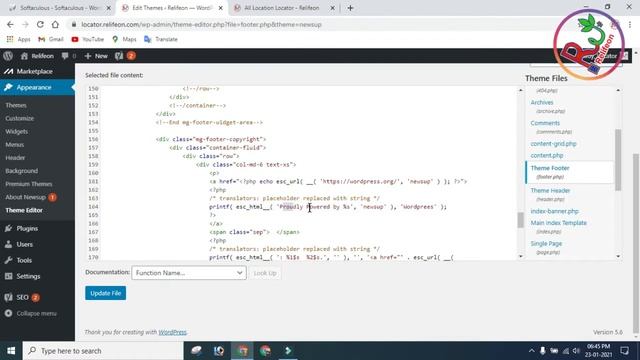
Task: Open Theme Header file
Action: (x=550, y=191)
